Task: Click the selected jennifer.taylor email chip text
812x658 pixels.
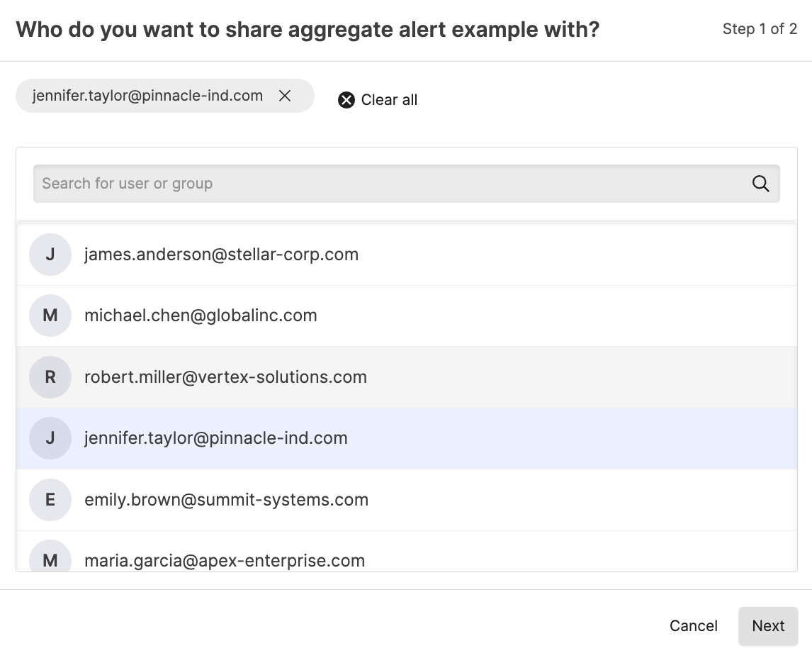Action: click(147, 96)
